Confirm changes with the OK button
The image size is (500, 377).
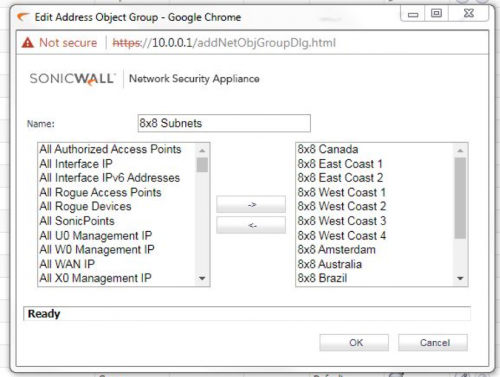coord(354,342)
